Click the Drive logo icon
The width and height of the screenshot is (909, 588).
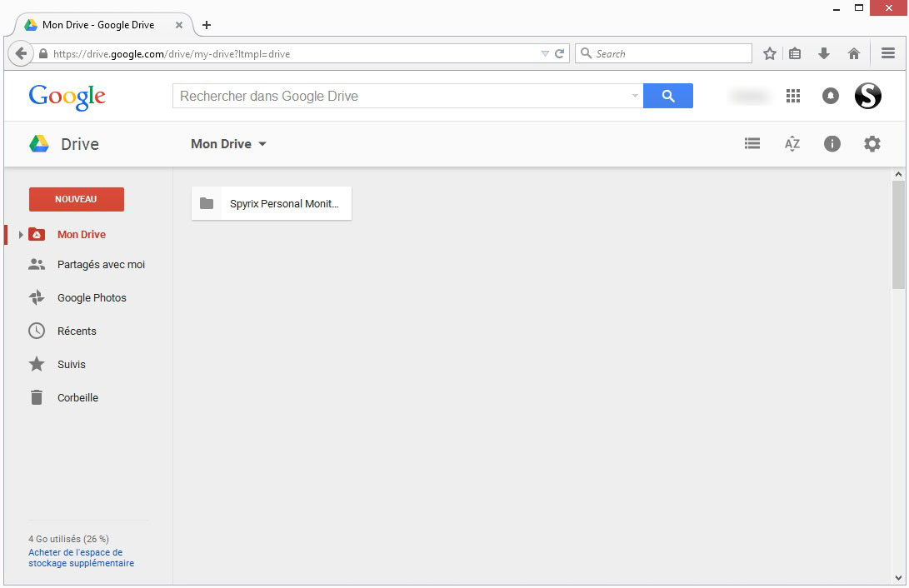tap(39, 144)
